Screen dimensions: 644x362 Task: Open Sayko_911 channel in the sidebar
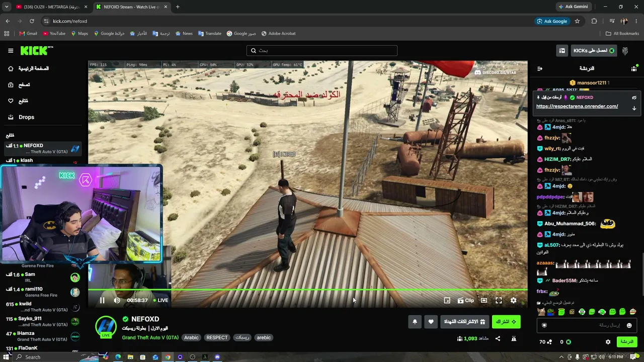click(x=43, y=321)
